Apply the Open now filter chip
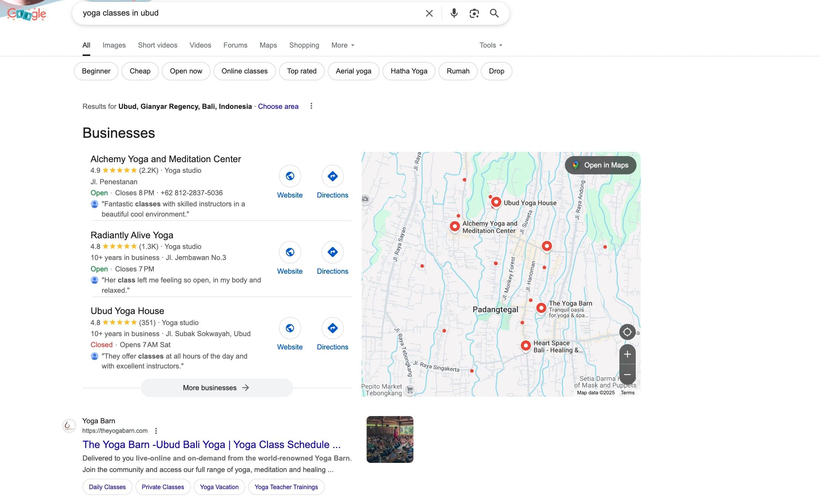Image resolution: width=820 pixels, height=504 pixels. 186,71
